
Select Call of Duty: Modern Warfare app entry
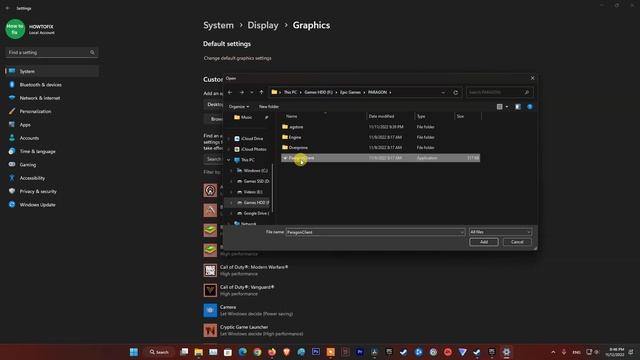pos(246,270)
